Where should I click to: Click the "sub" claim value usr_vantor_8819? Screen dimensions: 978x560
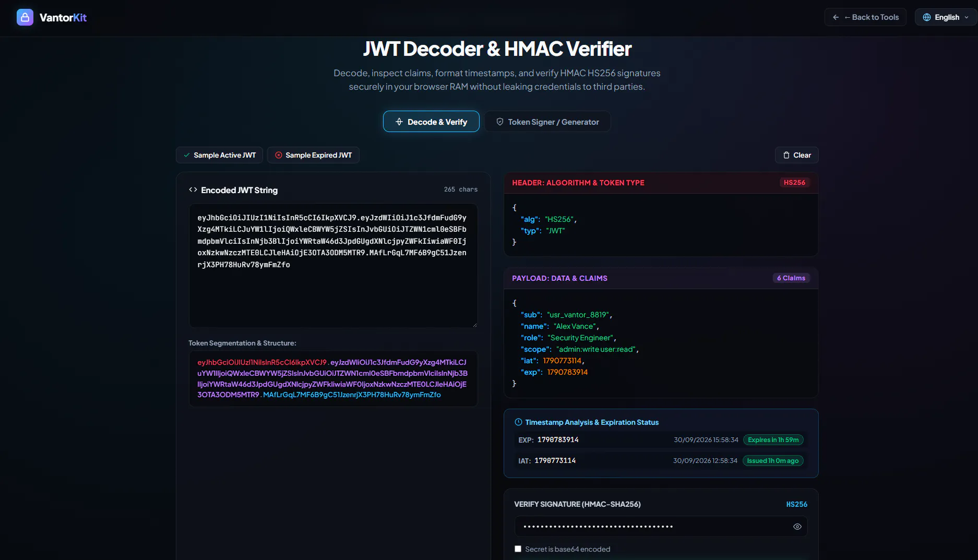click(578, 315)
